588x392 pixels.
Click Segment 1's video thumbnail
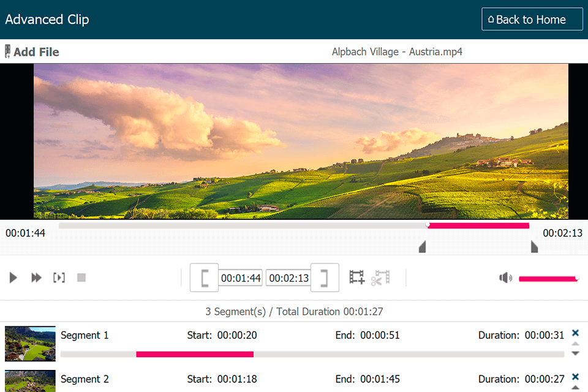click(30, 344)
